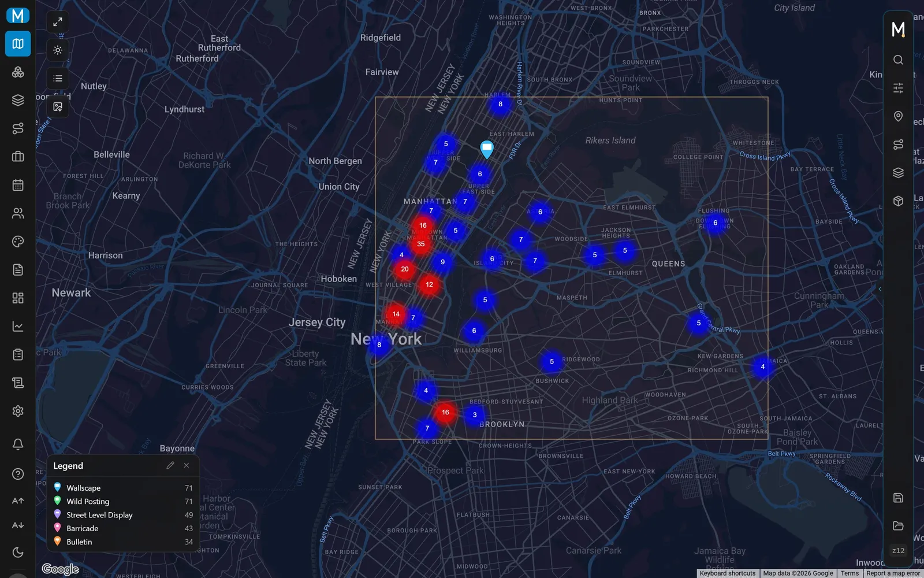This screenshot has width=924, height=578.
Task: Click the red cluster marker labeled 35
Action: tap(421, 244)
